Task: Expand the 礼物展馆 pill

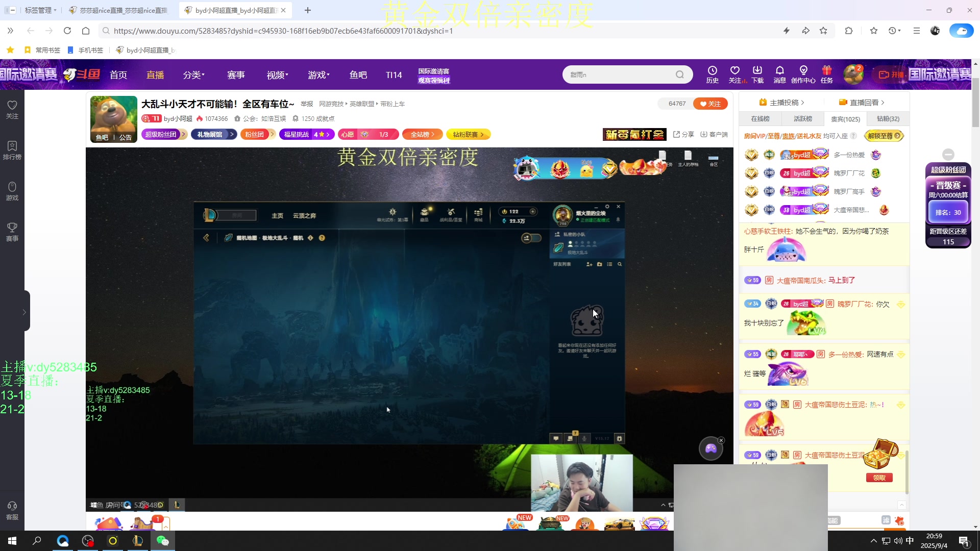Action: coord(214,134)
